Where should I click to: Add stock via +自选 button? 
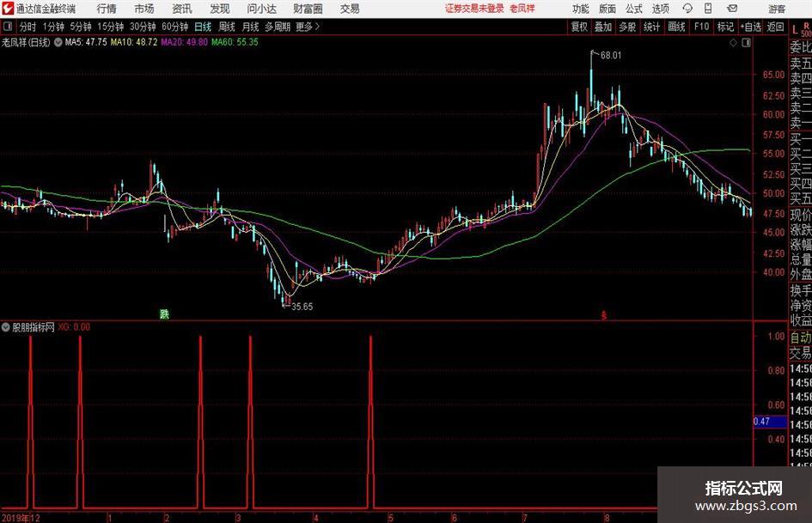[x=751, y=27]
